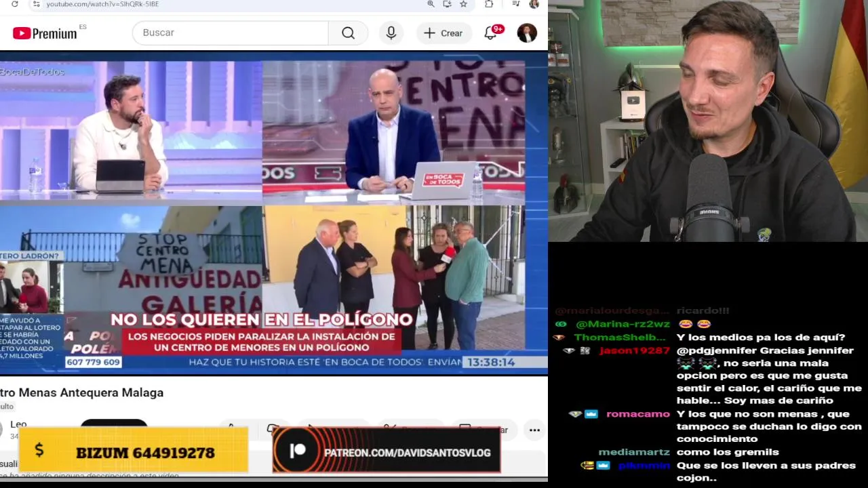The image size is (868, 488).
Task: Click chat message 'ricardo!!!'
Action: coord(703,310)
